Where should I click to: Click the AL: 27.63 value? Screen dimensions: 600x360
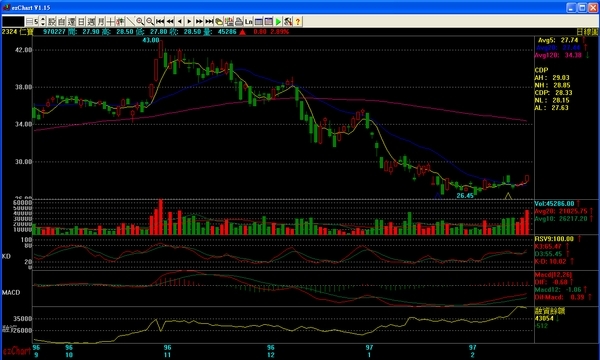coord(551,108)
